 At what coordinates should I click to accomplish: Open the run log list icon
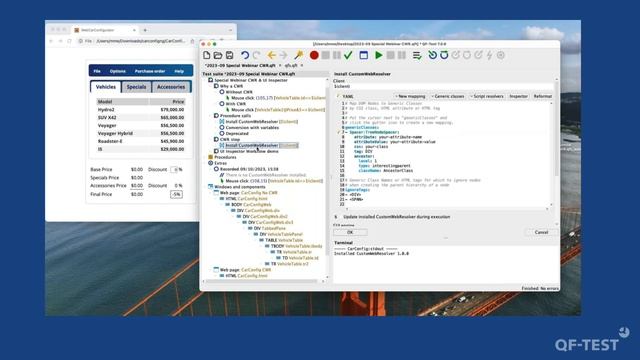coord(417,55)
